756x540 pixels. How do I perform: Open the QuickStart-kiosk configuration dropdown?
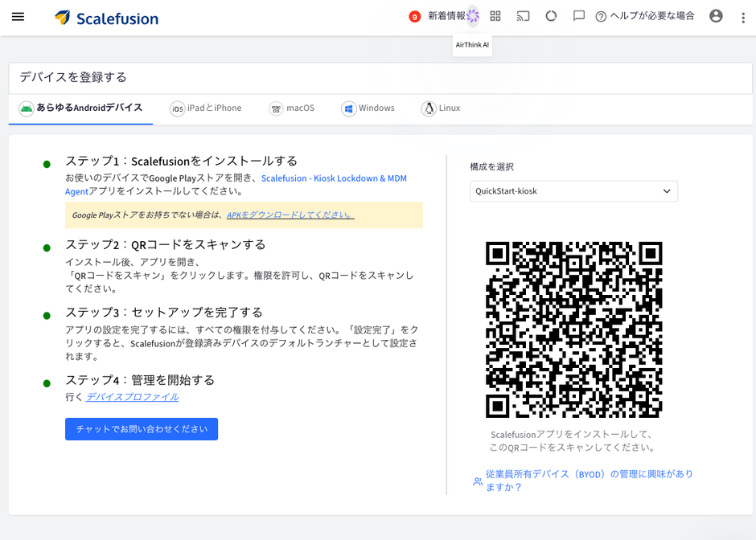(573, 191)
